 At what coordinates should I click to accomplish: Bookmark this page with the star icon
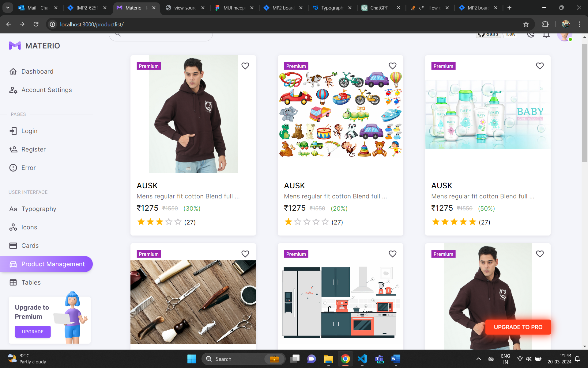[526, 24]
